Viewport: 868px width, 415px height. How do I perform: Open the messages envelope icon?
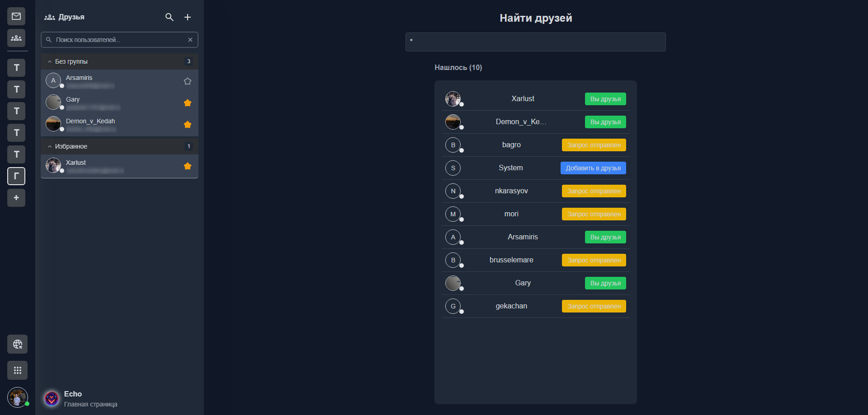point(16,16)
